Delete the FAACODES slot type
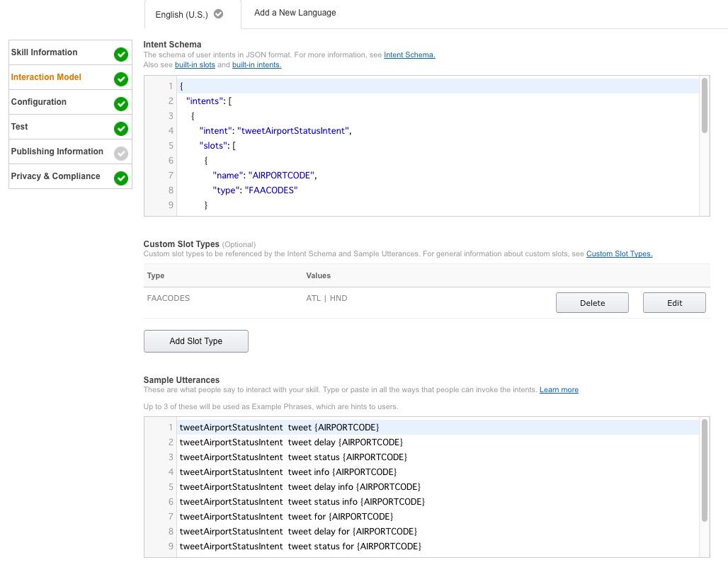 (x=592, y=303)
